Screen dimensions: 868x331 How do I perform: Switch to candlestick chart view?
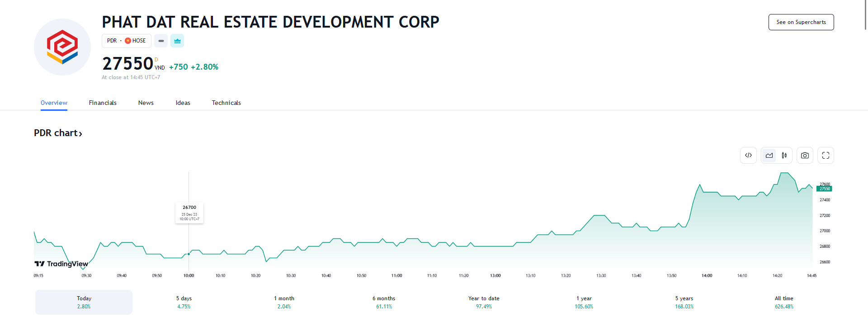784,156
